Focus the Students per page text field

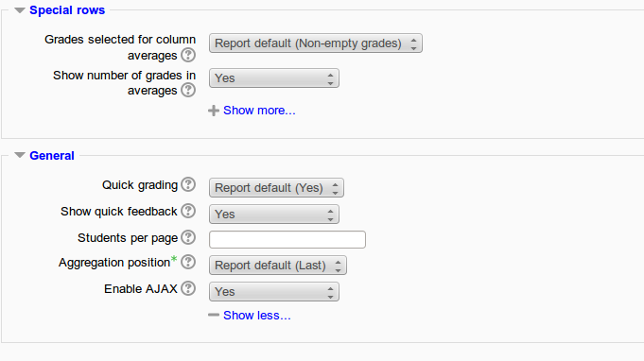[287, 240]
